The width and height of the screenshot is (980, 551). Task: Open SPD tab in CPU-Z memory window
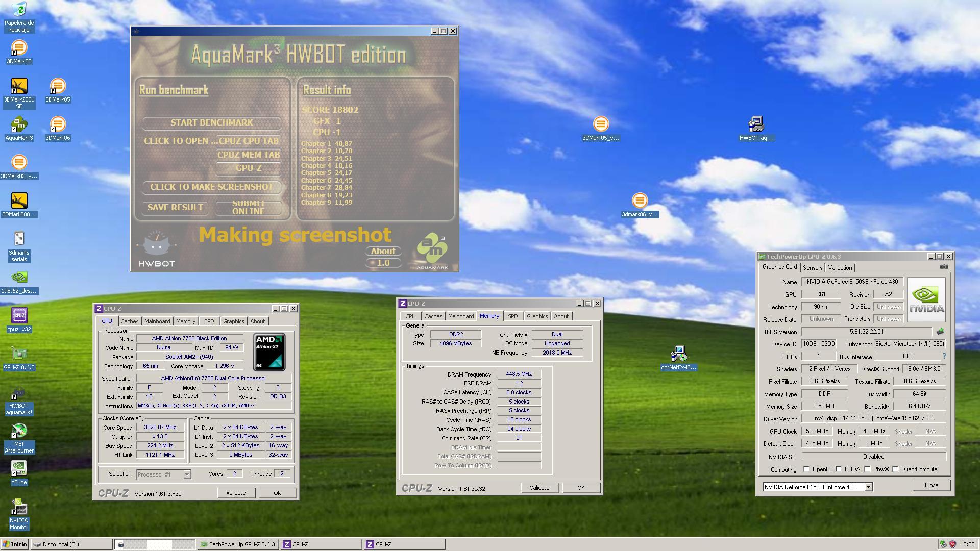click(512, 316)
